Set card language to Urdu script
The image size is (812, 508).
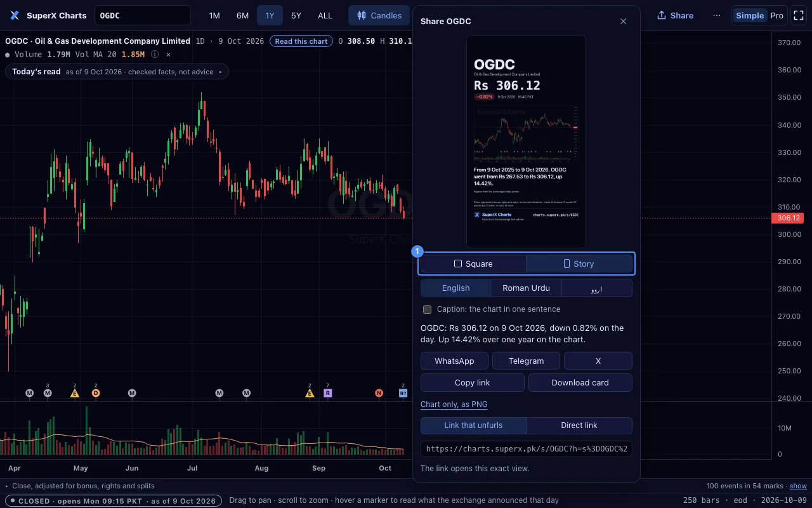pos(597,288)
